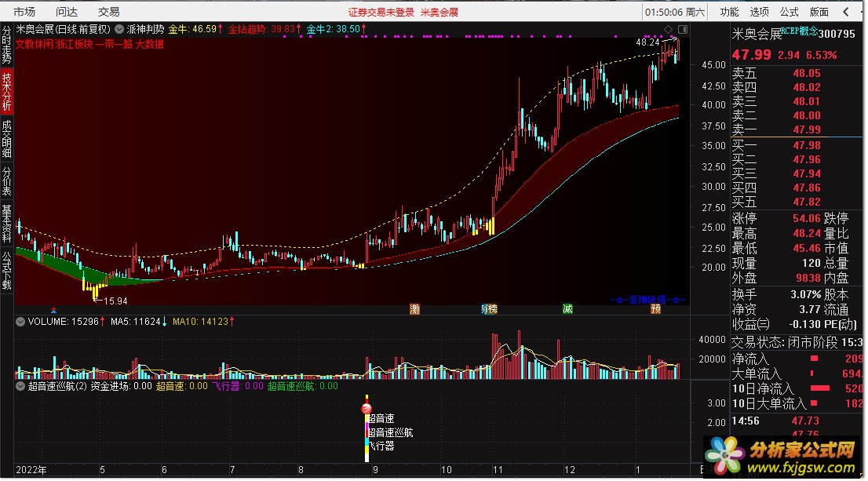Click the 浙江板块 sector label
The width and height of the screenshot is (868, 481).
coord(75,44)
